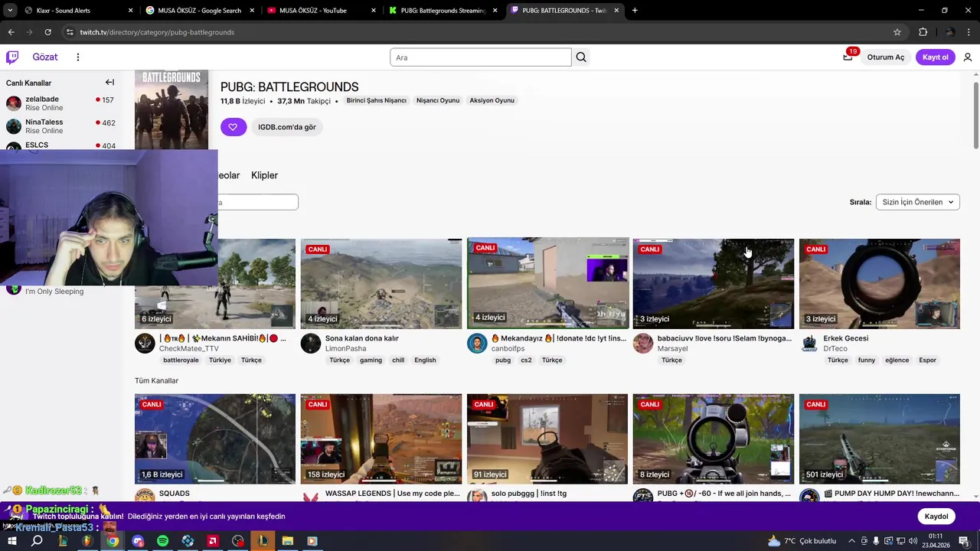This screenshot has height=551, width=980.
Task: Click the IGDB.com'da gör button
Action: pos(286,127)
